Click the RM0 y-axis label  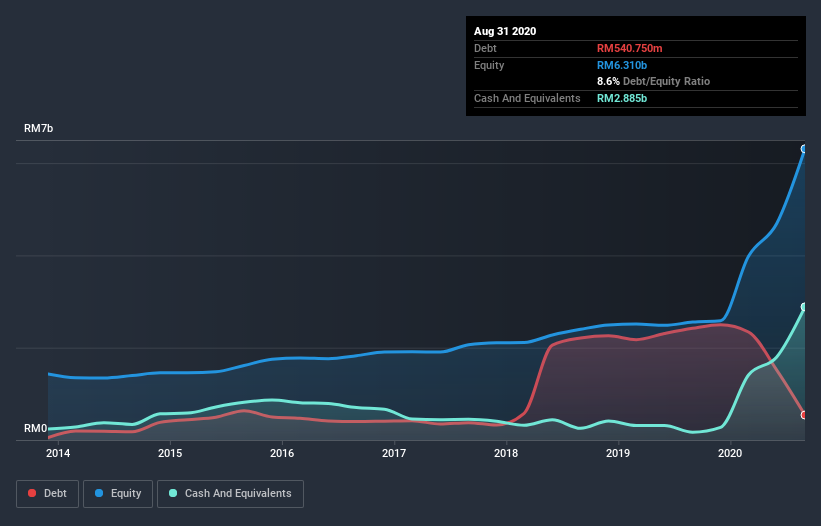[36, 428]
